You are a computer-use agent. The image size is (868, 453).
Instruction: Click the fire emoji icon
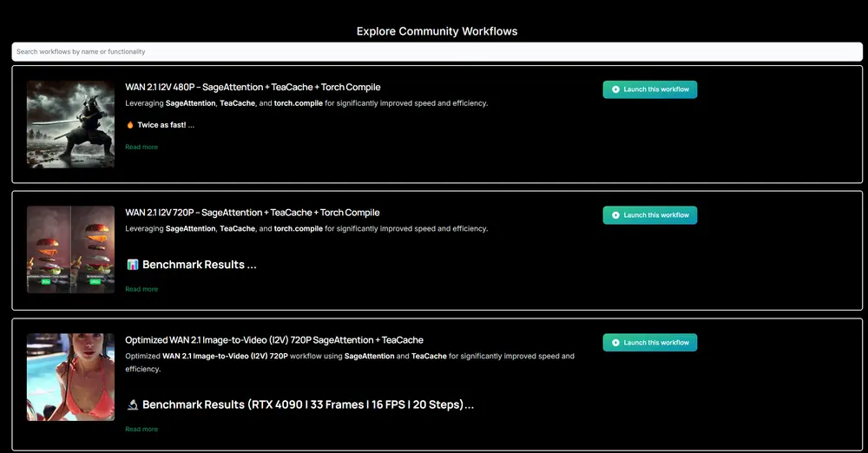(x=130, y=125)
